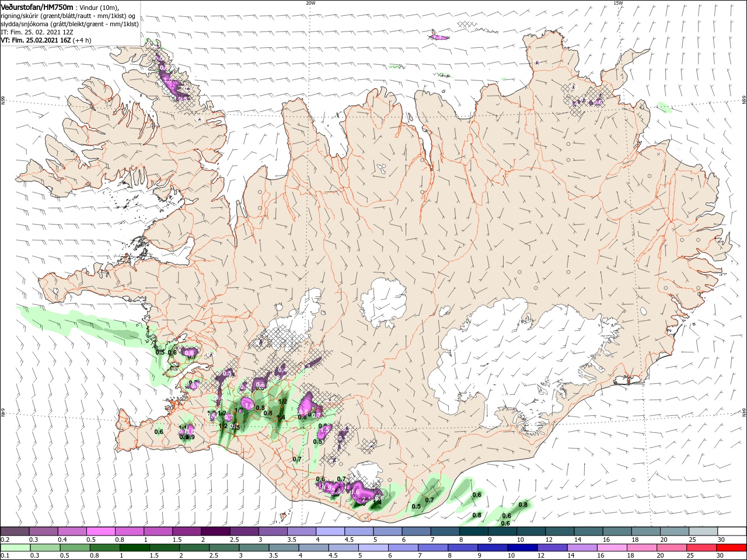Viewport: 747px width, 560px height.
Task: Click the white swatch ending the top legend row
Action: click(x=732, y=531)
